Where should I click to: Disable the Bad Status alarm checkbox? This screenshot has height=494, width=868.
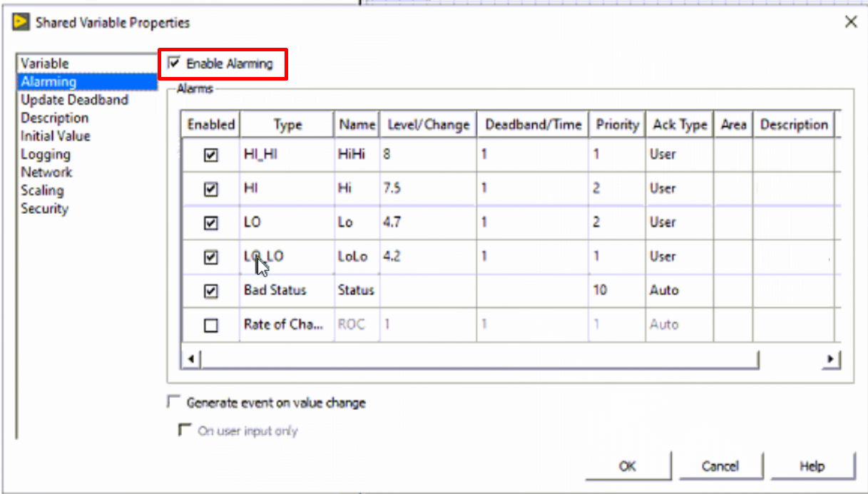(x=211, y=291)
